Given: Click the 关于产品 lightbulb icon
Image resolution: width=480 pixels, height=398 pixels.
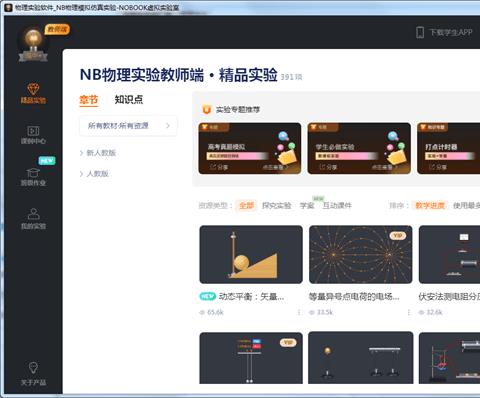Looking at the screenshot, I should pos(33,368).
